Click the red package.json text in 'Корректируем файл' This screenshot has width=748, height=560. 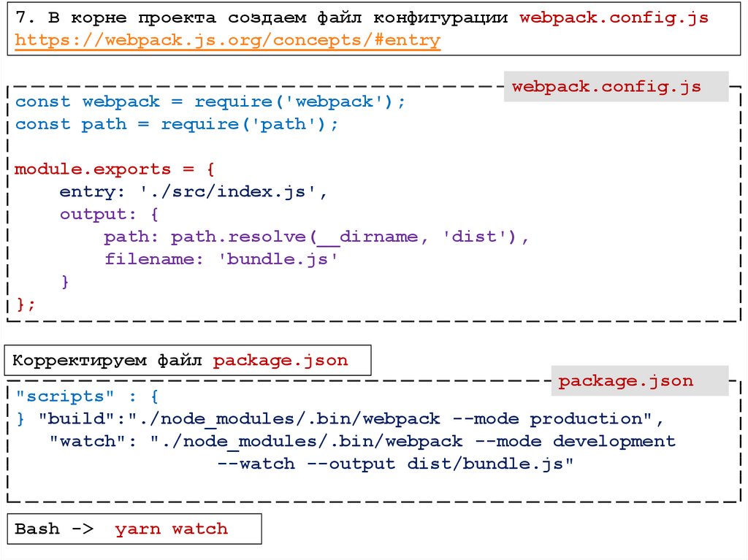point(280,360)
